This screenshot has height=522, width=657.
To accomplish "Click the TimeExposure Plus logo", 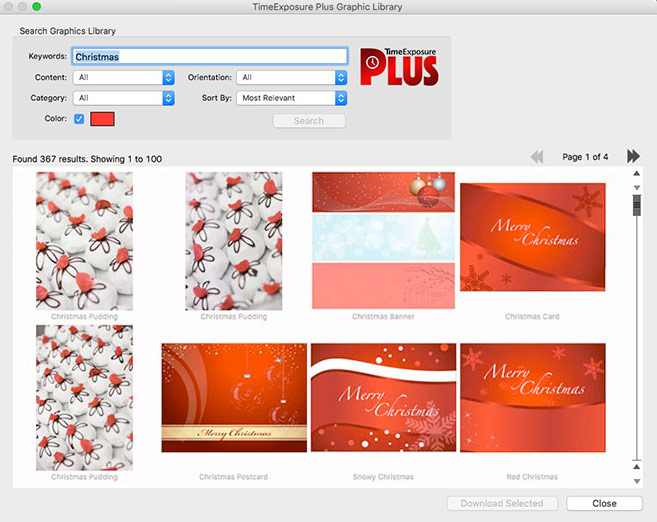I will pos(400,67).
